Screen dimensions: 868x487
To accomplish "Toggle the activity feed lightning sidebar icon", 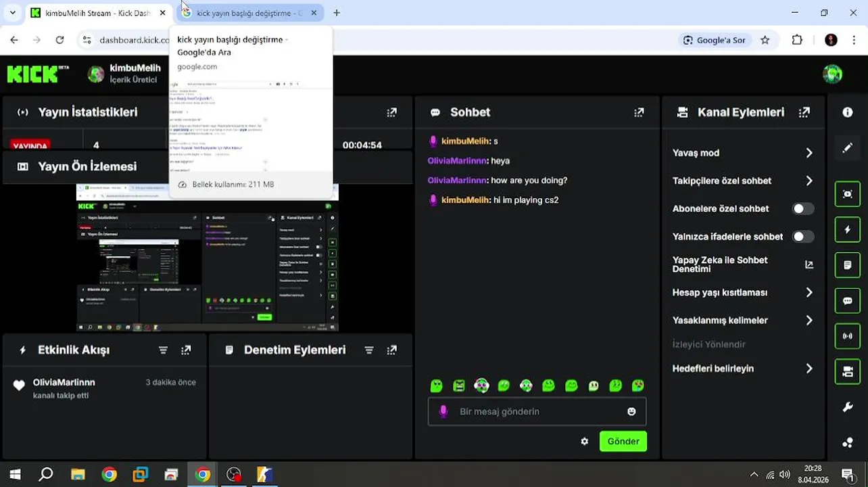I will click(848, 230).
